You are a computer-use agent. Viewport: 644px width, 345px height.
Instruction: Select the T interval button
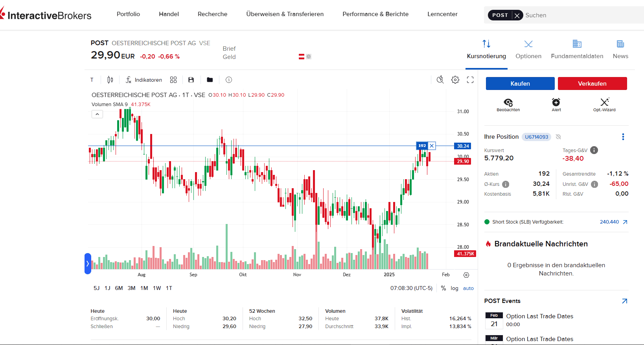(x=92, y=80)
